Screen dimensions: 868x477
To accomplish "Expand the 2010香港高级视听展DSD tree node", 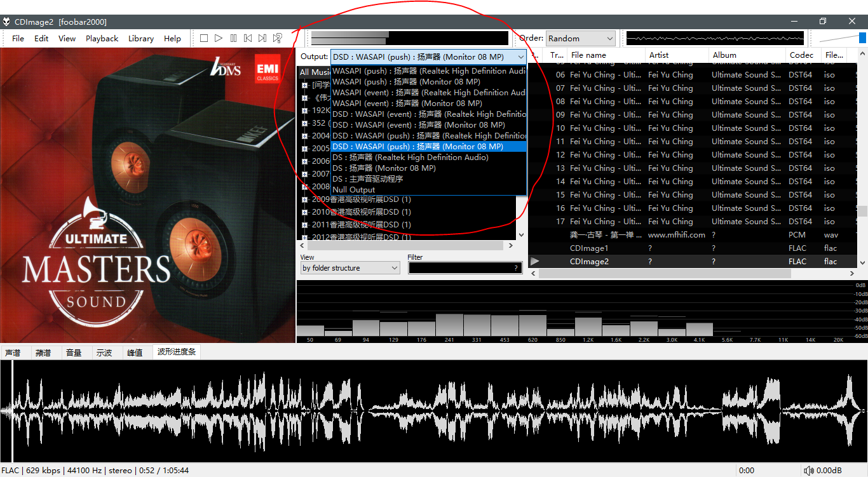I will [x=305, y=212].
